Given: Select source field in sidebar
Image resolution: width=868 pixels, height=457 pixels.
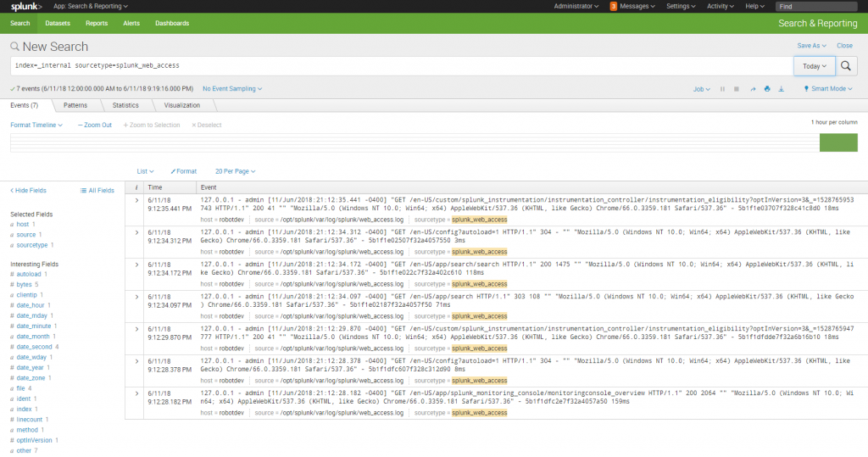Looking at the screenshot, I should coord(26,235).
